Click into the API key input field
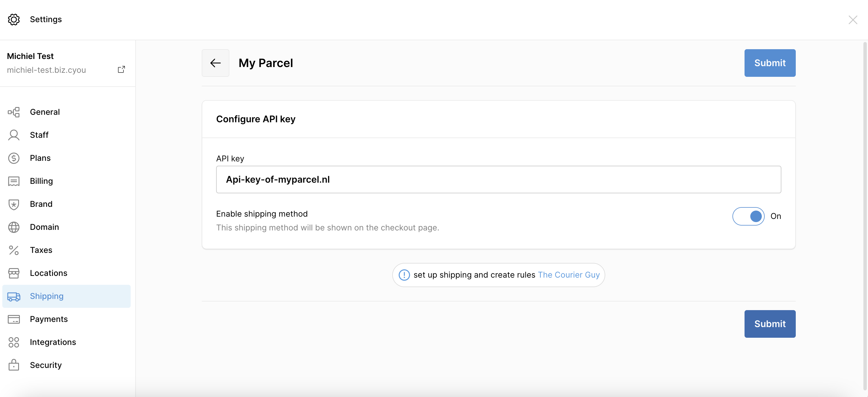Viewport: 868px width, 397px height. pyautogui.click(x=498, y=180)
